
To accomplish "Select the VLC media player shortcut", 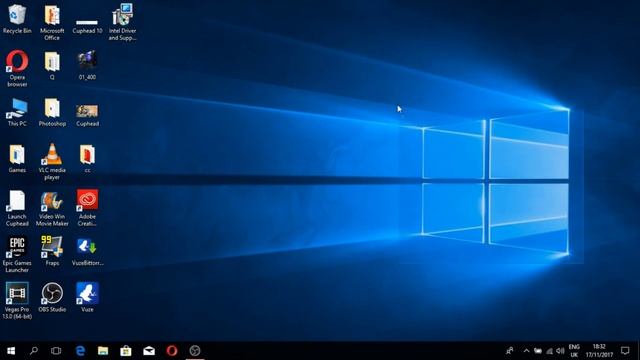I will click(x=52, y=162).
